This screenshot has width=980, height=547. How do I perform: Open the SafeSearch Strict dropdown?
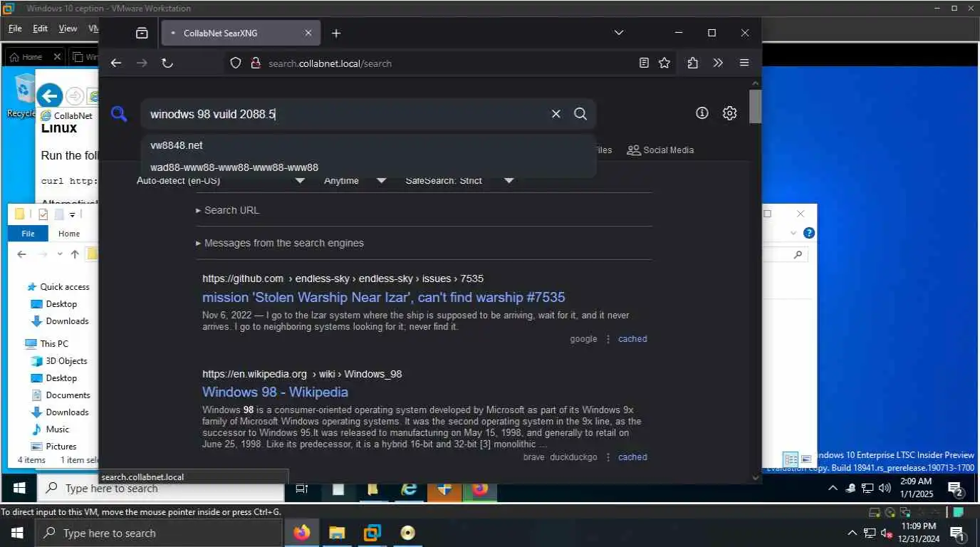click(459, 181)
